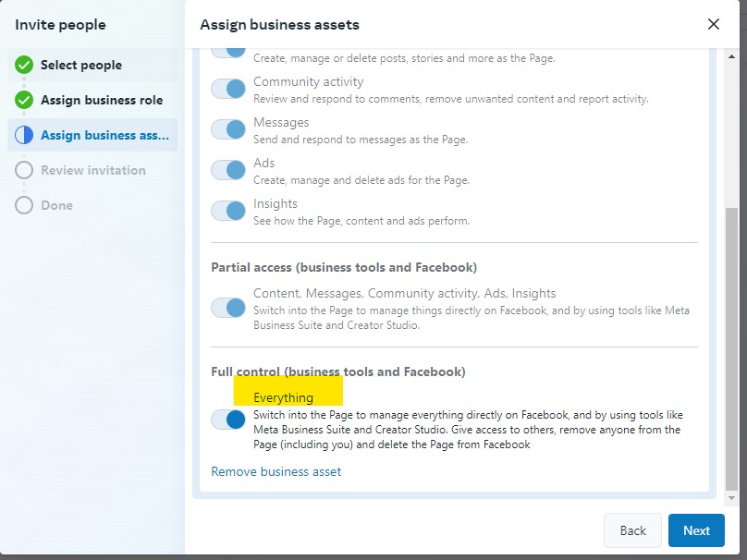Click the Remove business asset link

point(276,471)
